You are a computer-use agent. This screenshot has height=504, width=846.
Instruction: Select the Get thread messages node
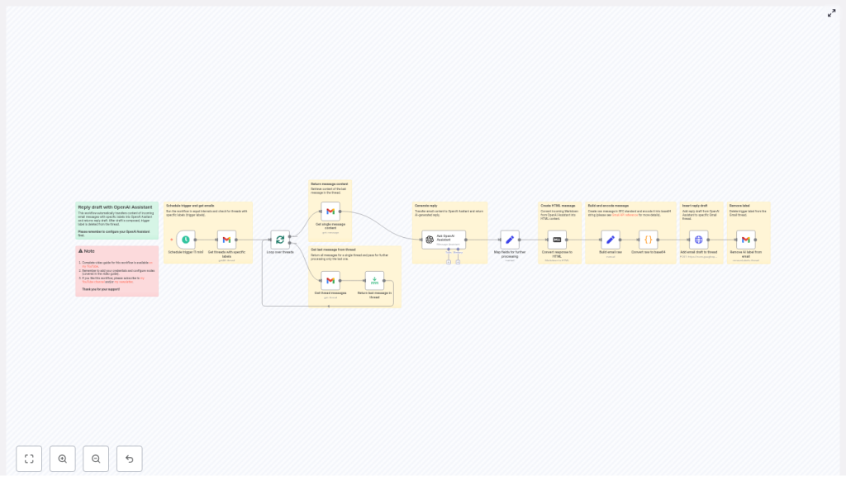coord(330,281)
